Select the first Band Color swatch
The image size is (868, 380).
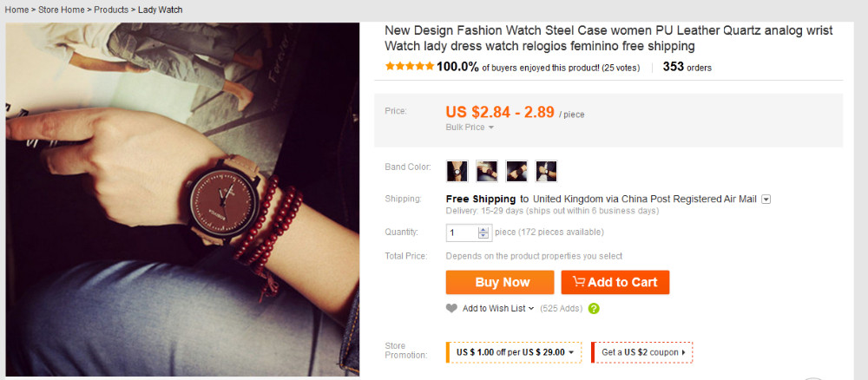click(457, 171)
